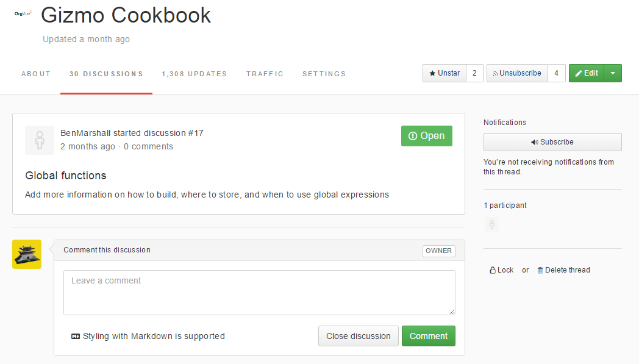Click the Close discussion button
This screenshot has width=639, height=364.
pos(358,336)
